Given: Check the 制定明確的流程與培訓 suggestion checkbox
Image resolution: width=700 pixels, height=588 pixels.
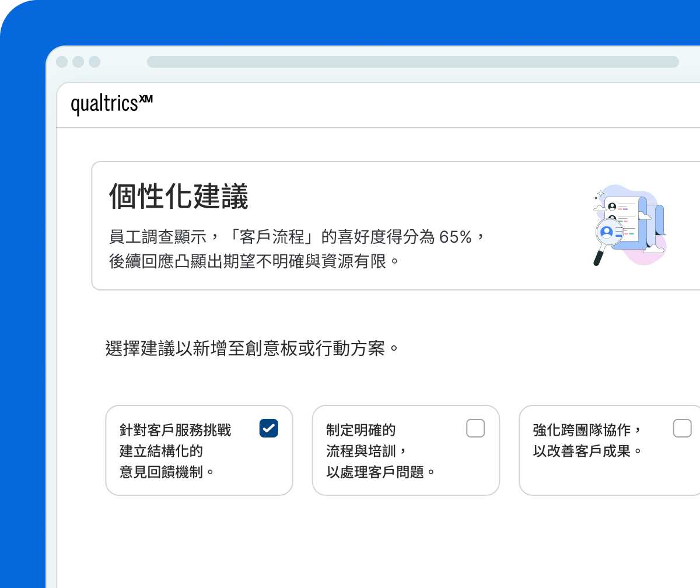Looking at the screenshot, I should (475, 428).
